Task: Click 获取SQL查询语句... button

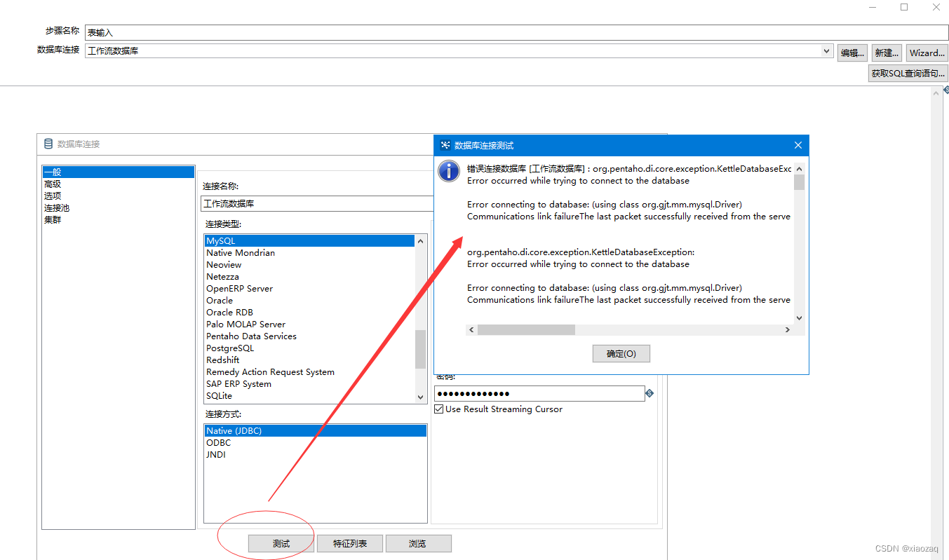Action: 908,73
